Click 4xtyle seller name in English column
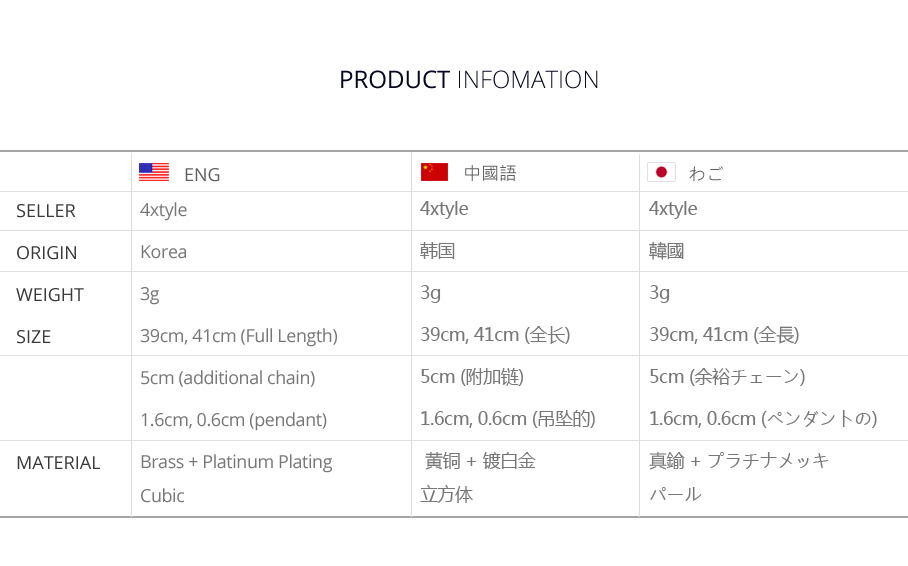Screen dimensions: 908x566 click(x=164, y=210)
